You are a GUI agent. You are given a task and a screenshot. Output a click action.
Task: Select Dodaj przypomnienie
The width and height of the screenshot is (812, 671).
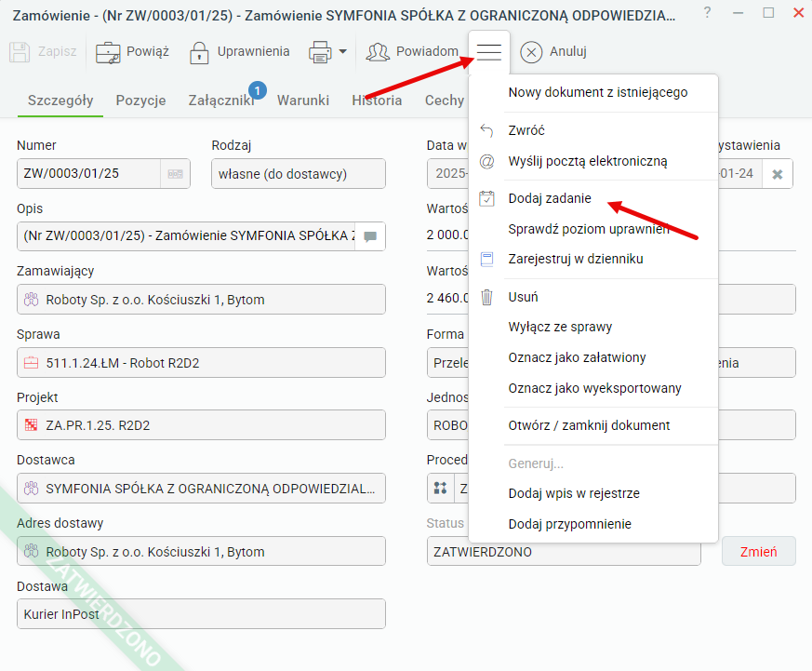click(x=593, y=524)
